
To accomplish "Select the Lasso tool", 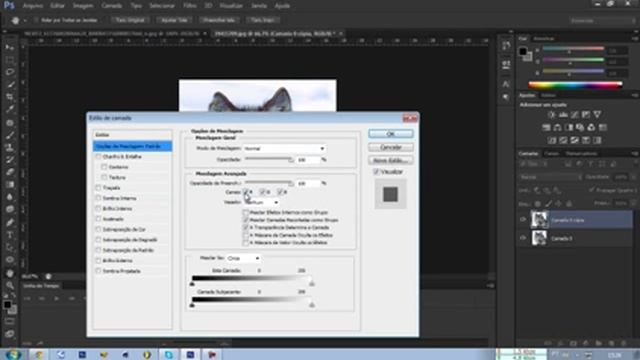I will click(10, 72).
